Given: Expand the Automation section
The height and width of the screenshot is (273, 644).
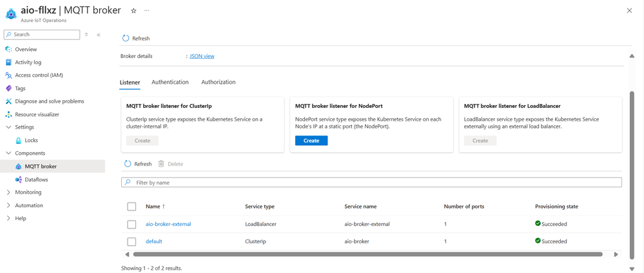Looking at the screenshot, I should [x=8, y=205].
